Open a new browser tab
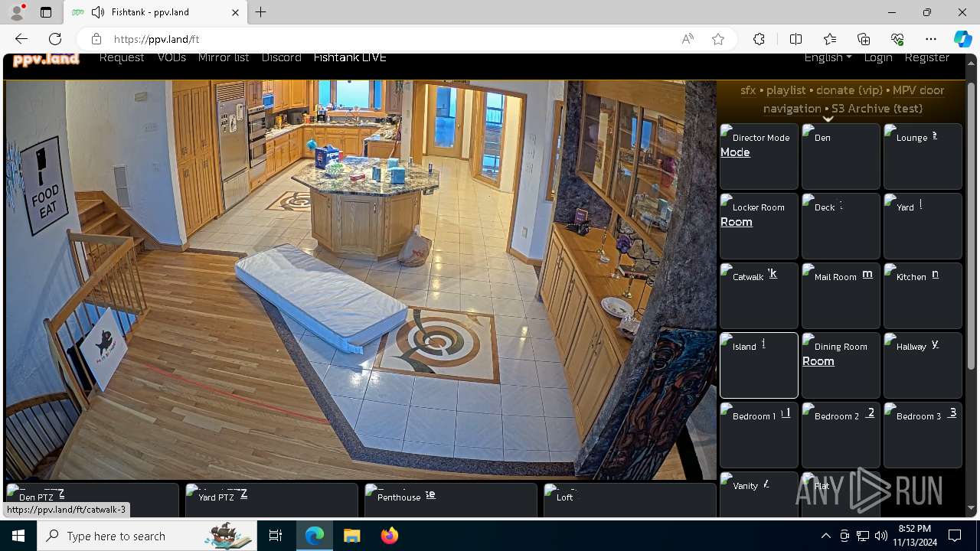980x551 pixels. click(x=261, y=12)
